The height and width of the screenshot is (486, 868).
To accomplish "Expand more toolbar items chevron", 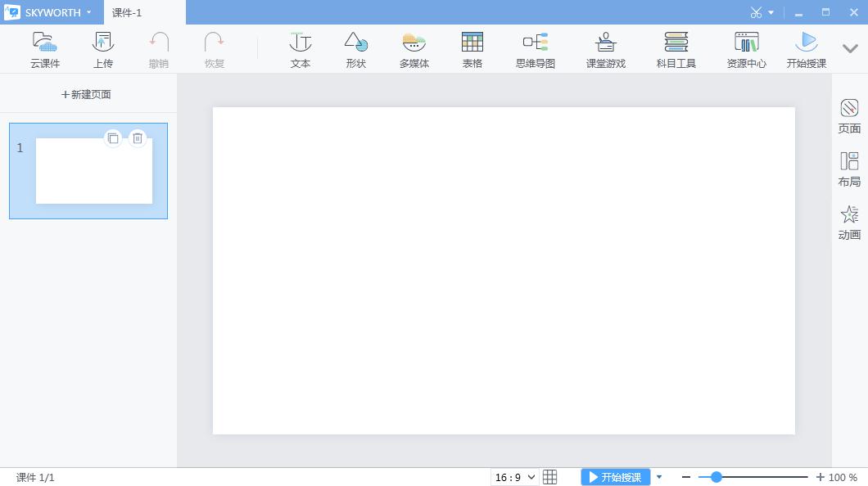I will 850,49.
